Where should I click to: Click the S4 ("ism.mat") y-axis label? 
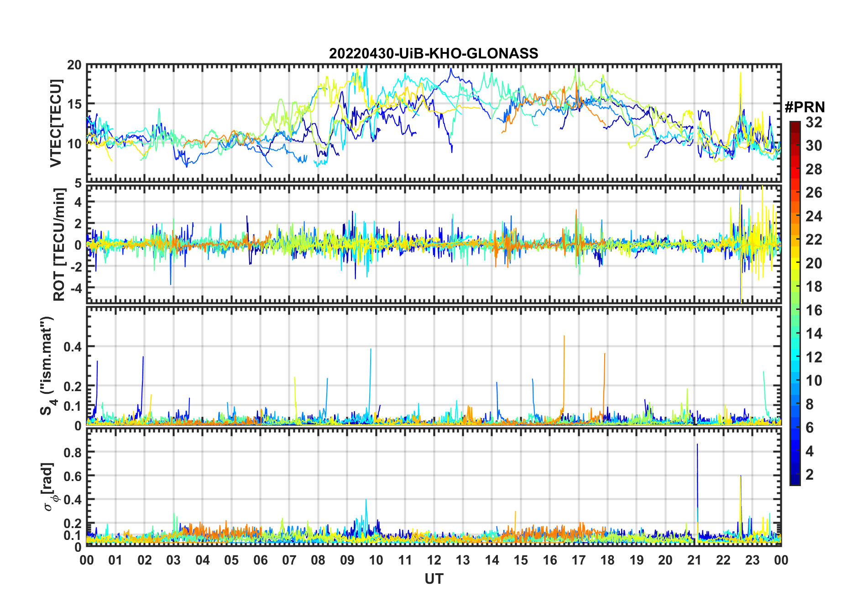tap(47, 366)
